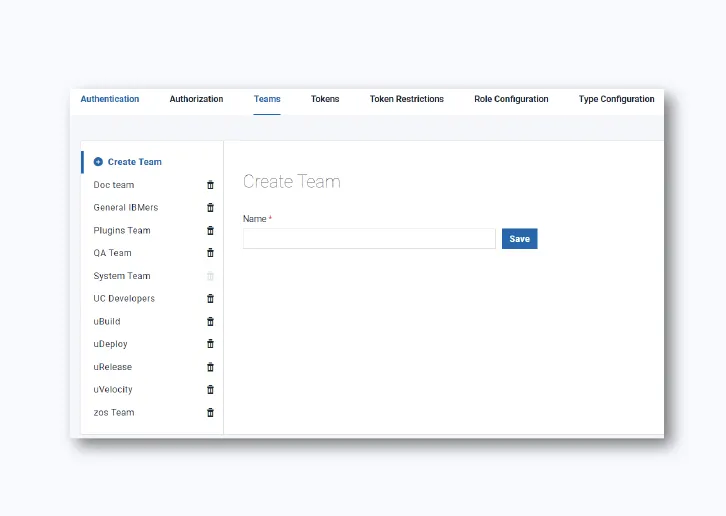Delete the Plugins Team using trash icon
726x516 pixels.
pos(210,231)
